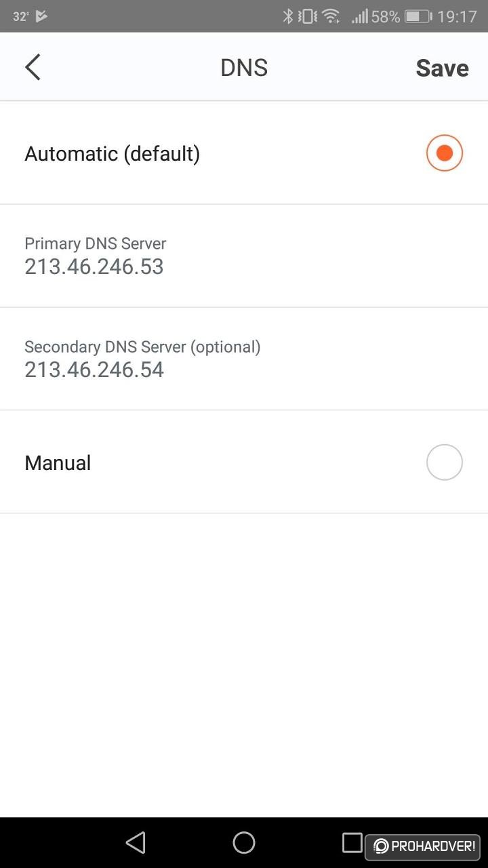The width and height of the screenshot is (488, 868).
Task: Open recent apps with square icon
Action: pyautogui.click(x=352, y=842)
